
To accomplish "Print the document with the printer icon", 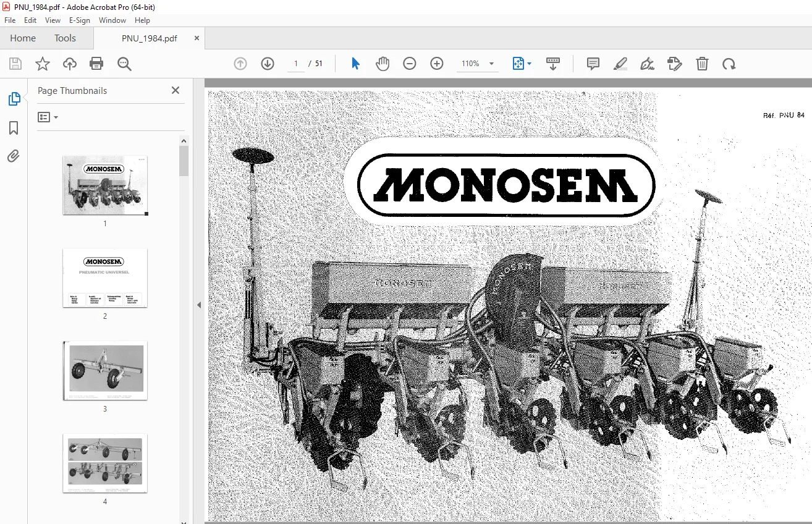I will 96,64.
